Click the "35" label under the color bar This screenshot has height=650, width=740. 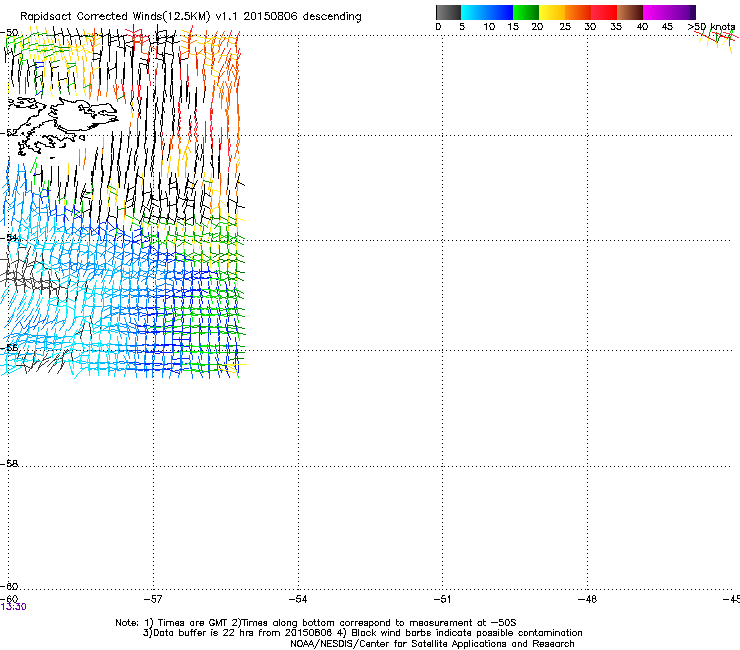click(616, 27)
